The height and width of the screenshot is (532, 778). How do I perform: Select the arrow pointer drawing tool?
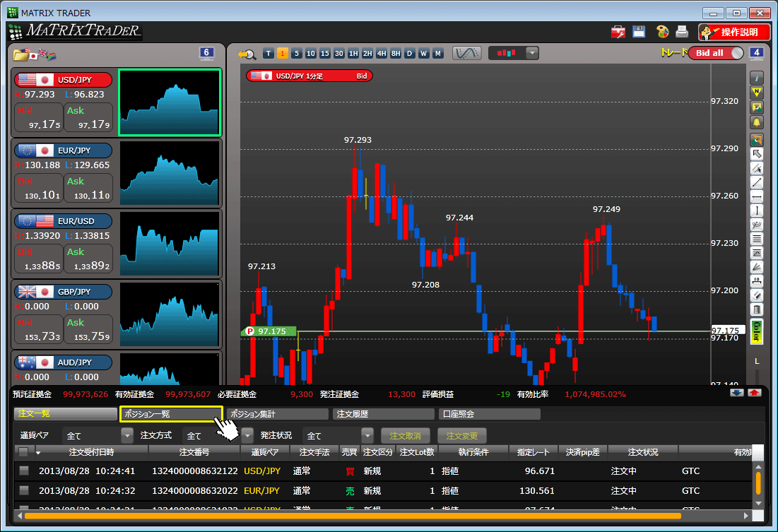pos(756,154)
